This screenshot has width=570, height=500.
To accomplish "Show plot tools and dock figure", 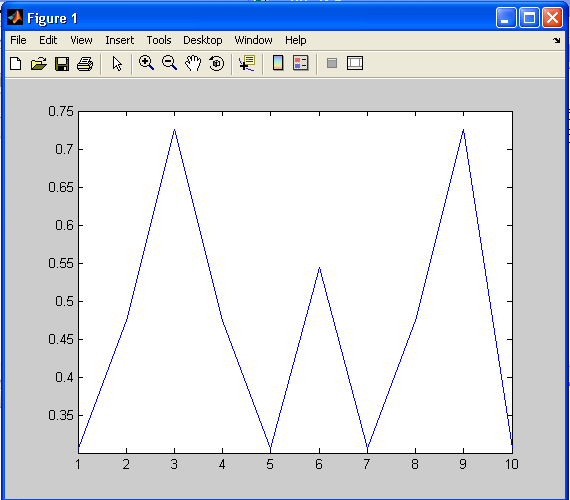I will 355,63.
